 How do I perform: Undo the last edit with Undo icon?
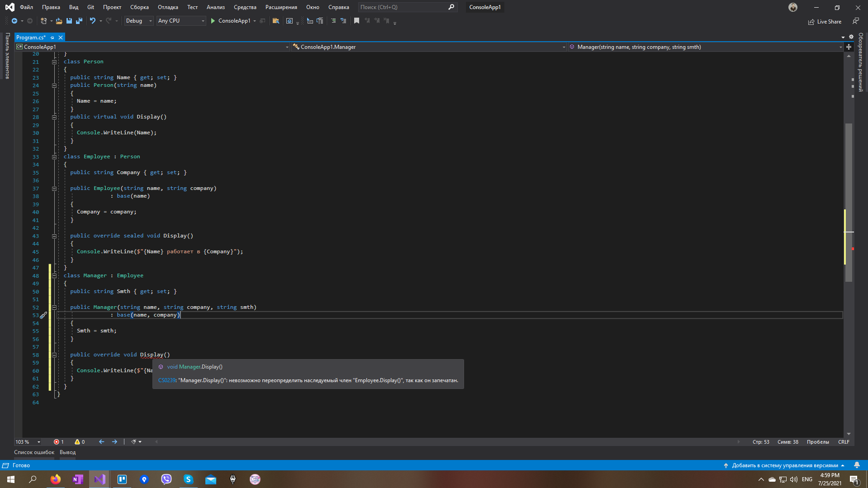pos(92,21)
